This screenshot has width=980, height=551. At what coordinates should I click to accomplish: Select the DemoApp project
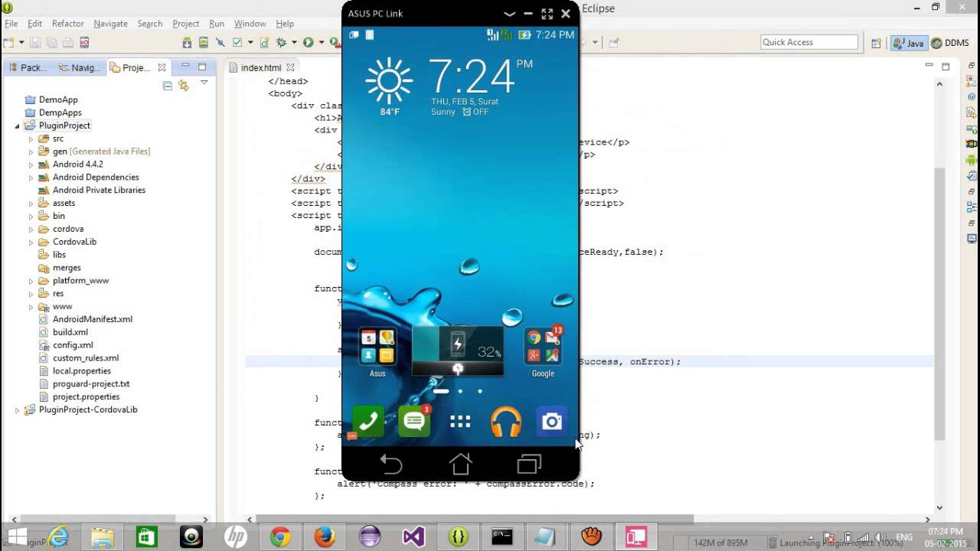tap(58, 99)
